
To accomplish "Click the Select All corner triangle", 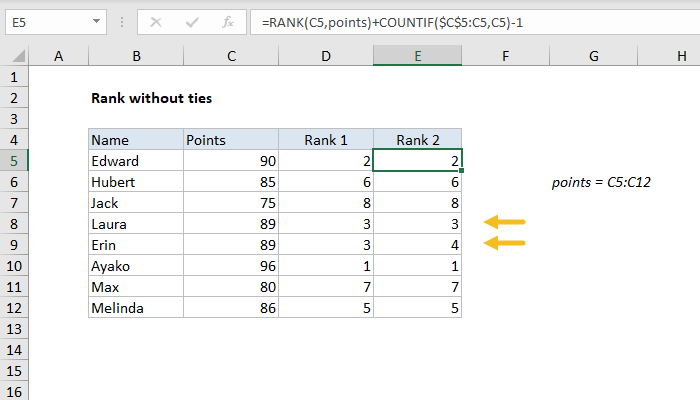I will click(18, 56).
